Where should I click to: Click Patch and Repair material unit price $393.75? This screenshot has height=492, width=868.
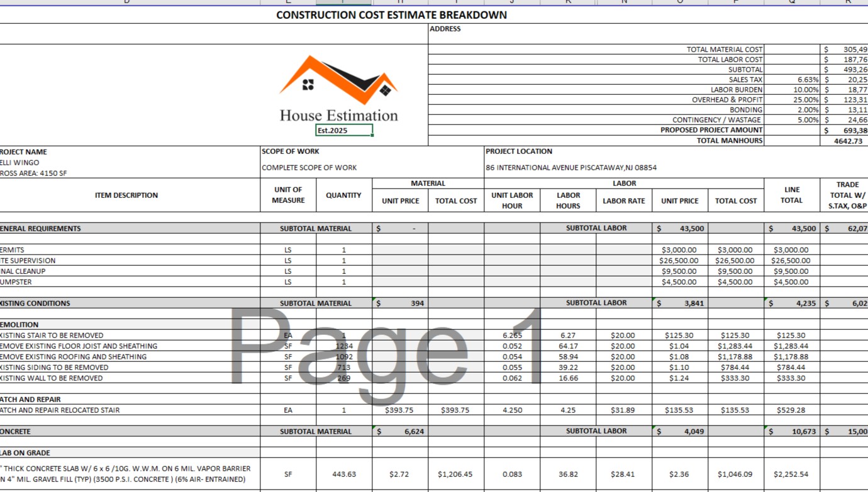tap(400, 410)
